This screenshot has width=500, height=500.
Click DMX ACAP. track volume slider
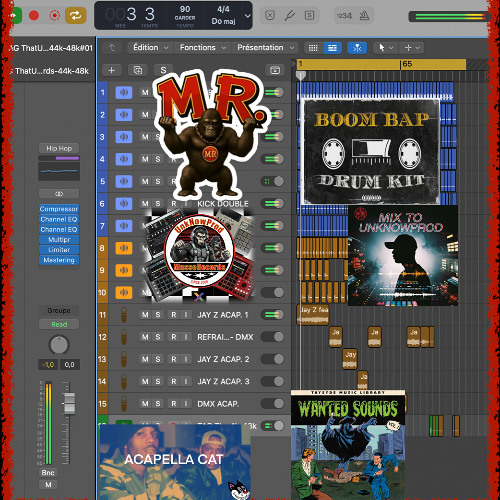[x=273, y=404]
